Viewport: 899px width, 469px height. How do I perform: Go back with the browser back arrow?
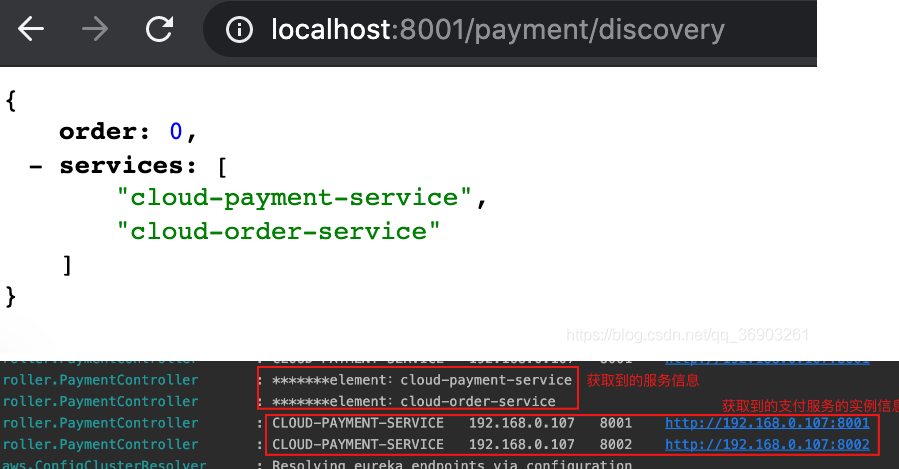(31, 29)
